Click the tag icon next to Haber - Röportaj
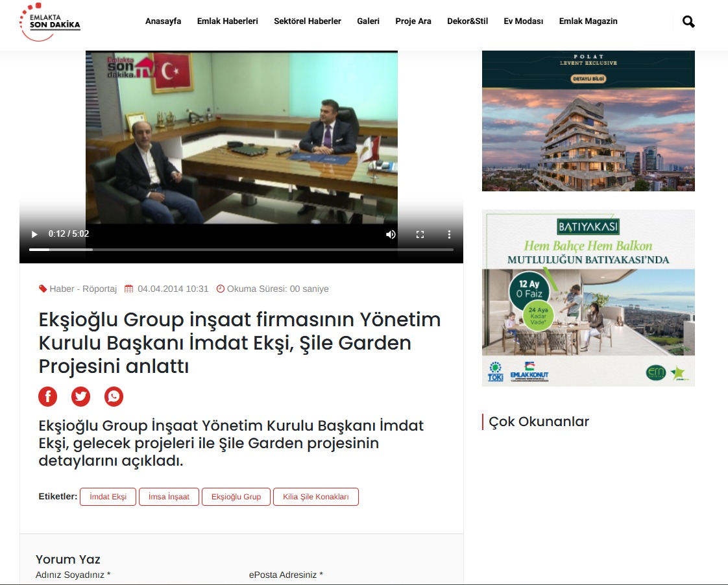The width and height of the screenshot is (728, 585). [43, 289]
